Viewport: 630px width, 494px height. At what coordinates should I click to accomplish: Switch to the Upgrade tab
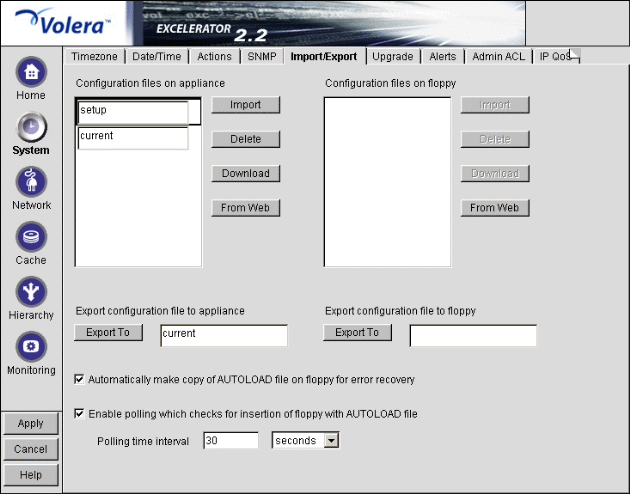click(393, 56)
